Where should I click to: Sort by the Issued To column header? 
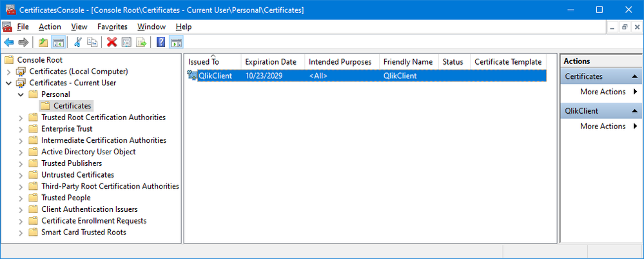[213, 62]
